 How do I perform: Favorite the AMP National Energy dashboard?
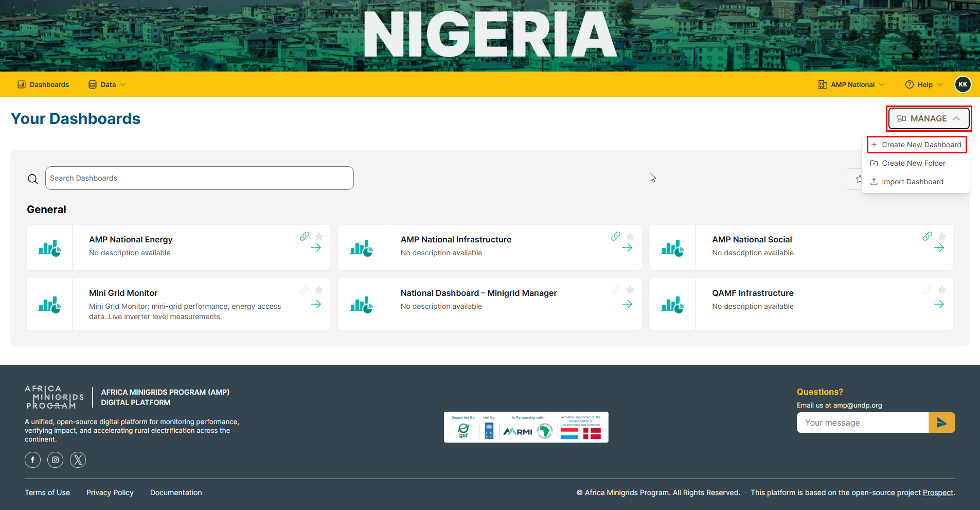[x=319, y=236]
